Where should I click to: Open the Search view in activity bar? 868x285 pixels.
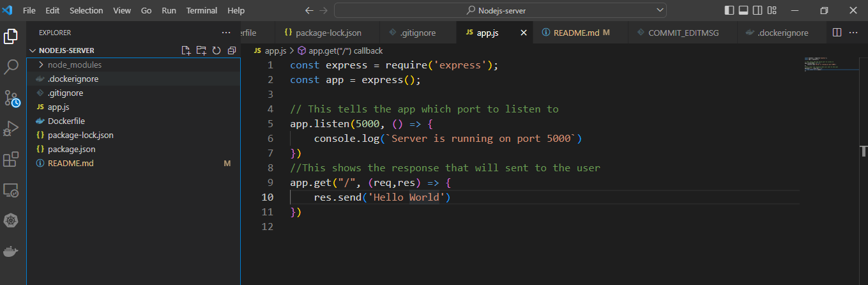pos(11,66)
